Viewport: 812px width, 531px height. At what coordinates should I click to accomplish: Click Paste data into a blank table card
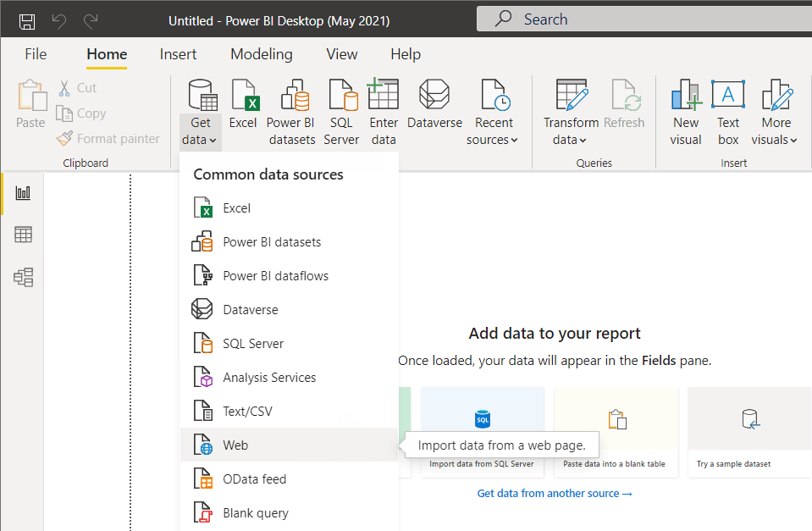616,432
